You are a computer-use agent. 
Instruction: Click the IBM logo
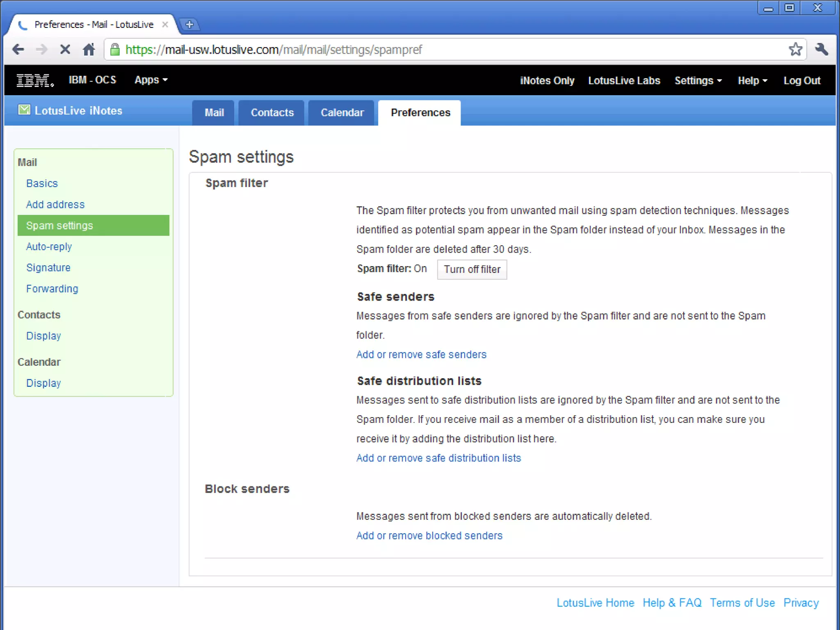coord(35,80)
